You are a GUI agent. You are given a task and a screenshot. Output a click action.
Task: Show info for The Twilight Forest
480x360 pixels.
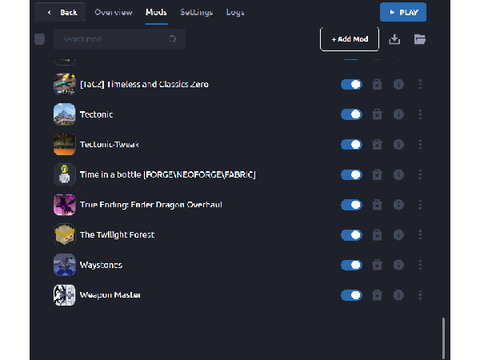point(398,235)
